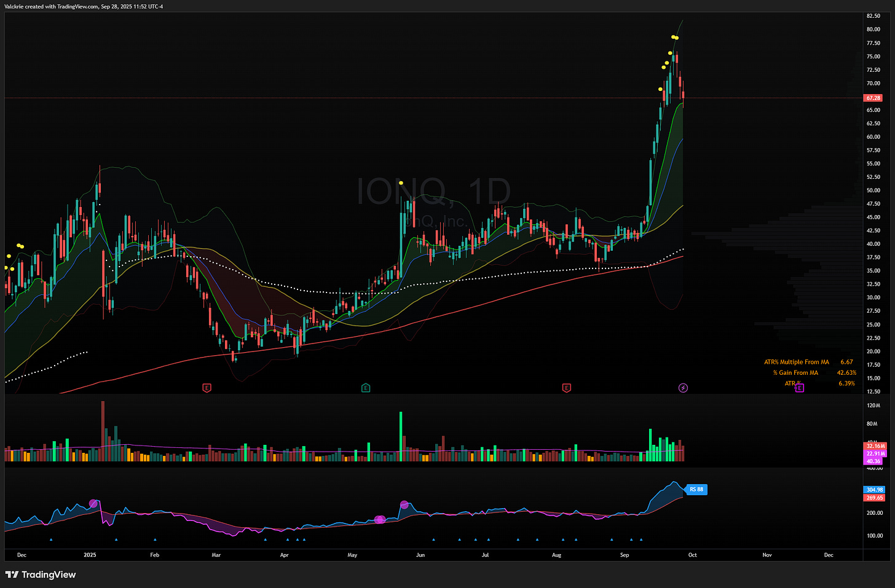Click the red earnings marker near March
This screenshot has height=588, width=895.
pyautogui.click(x=207, y=388)
